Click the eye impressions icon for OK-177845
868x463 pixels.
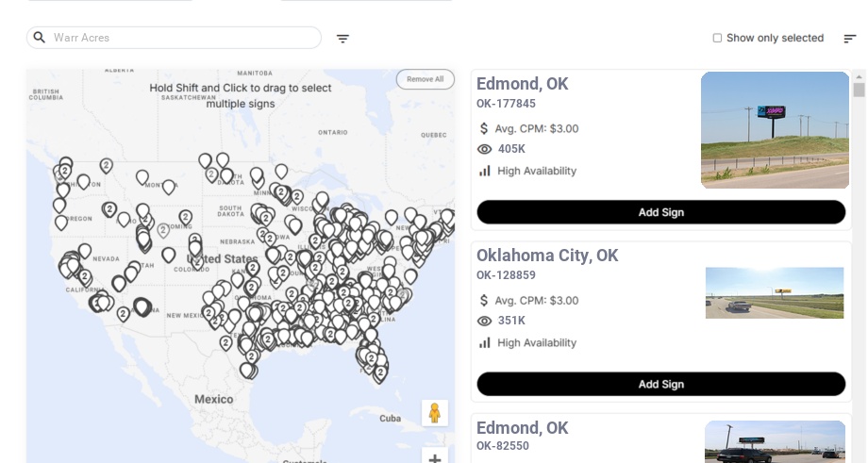coord(485,149)
